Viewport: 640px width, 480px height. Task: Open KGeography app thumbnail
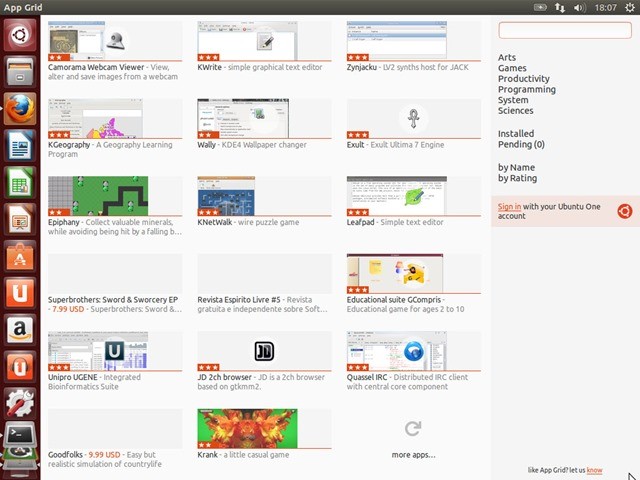[x=115, y=118]
